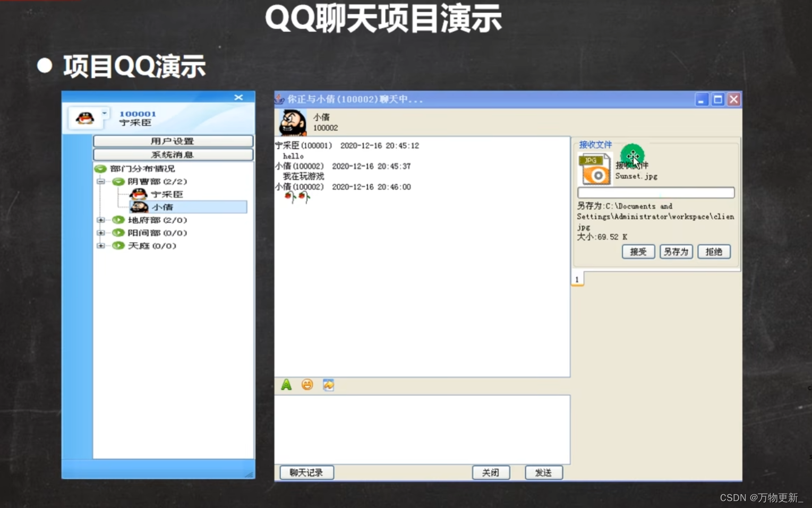Select the 阳间部 (0/0) group

[x=157, y=233]
